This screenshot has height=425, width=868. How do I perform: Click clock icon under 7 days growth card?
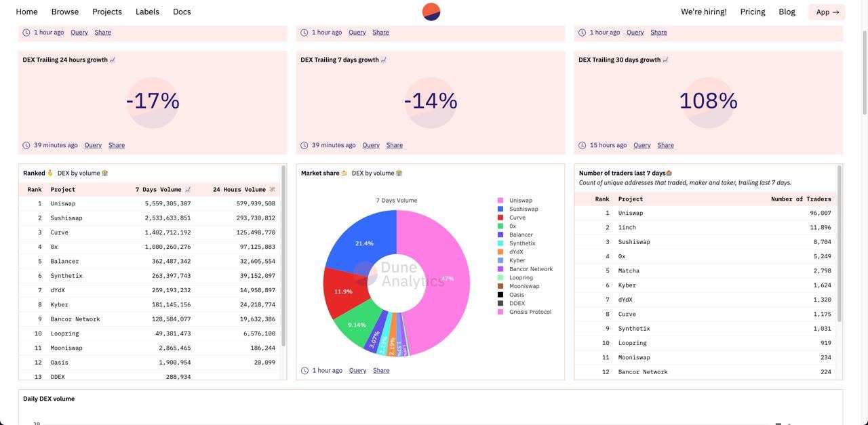pyautogui.click(x=304, y=145)
